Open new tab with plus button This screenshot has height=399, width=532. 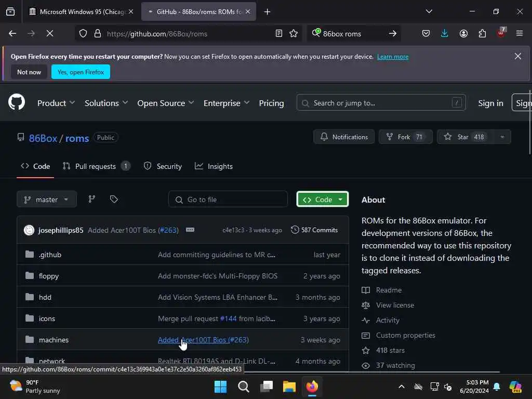point(267,12)
